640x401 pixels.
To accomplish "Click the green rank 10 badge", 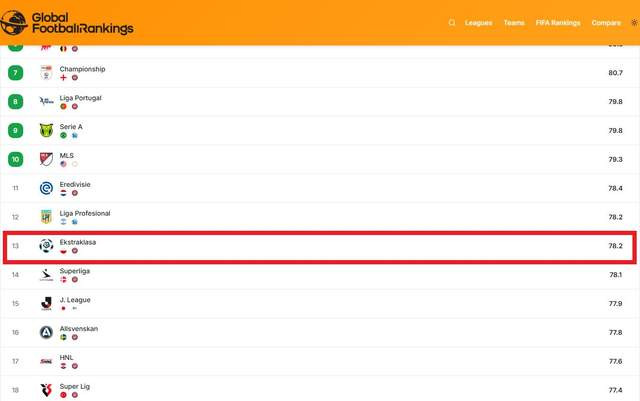I will tap(16, 159).
